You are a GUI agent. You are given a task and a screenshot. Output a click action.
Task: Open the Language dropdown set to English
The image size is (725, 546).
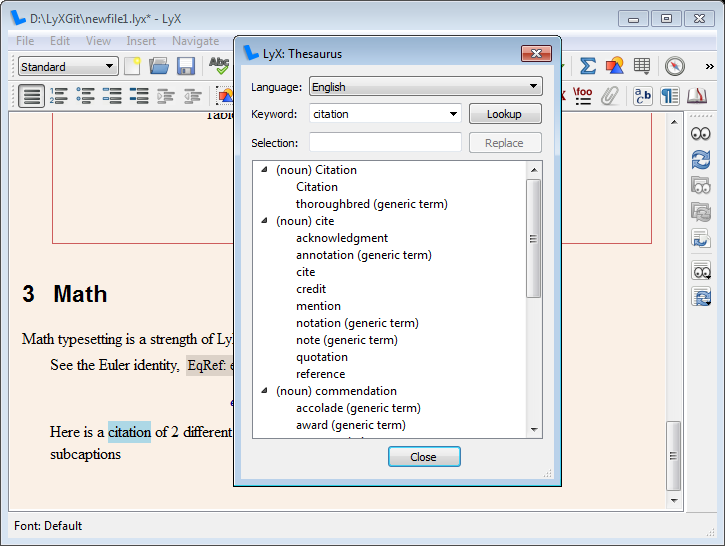pyautogui.click(x=425, y=86)
